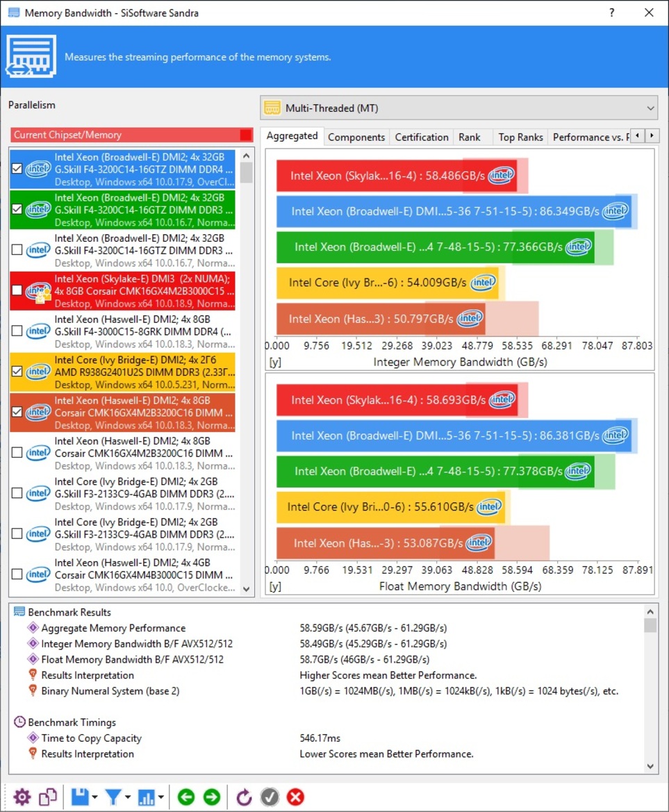Click the yellow 54.009GB/s Ivy Bridge bar
Image resolution: width=669 pixels, height=812 pixels.
388,283
